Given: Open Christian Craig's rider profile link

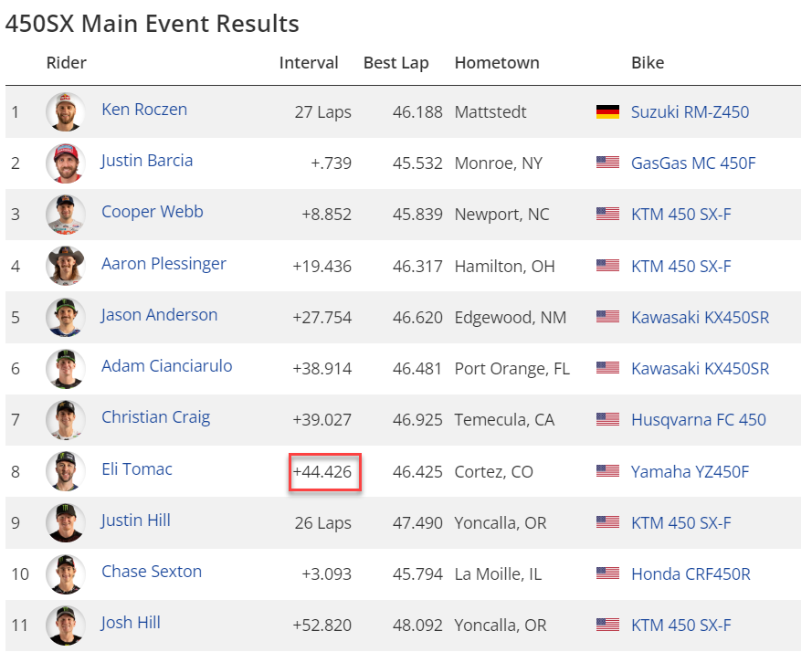Looking at the screenshot, I should coord(155,417).
